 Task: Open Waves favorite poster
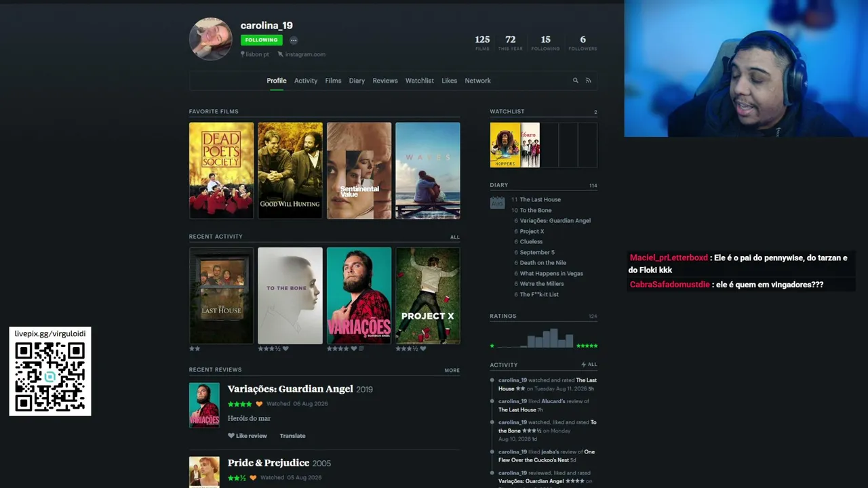tap(428, 171)
